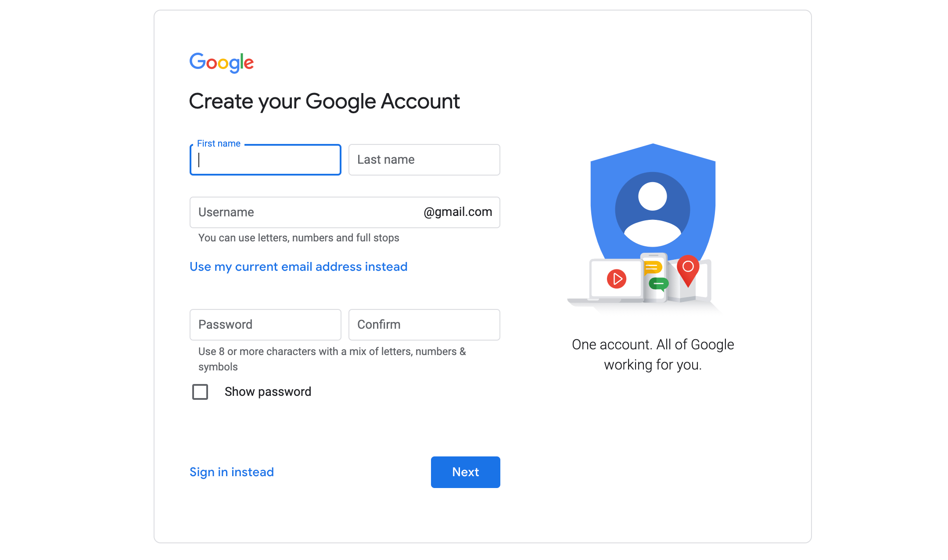This screenshot has width=948, height=560.
Task: Click the green chat bubble icon
Action: tap(658, 284)
